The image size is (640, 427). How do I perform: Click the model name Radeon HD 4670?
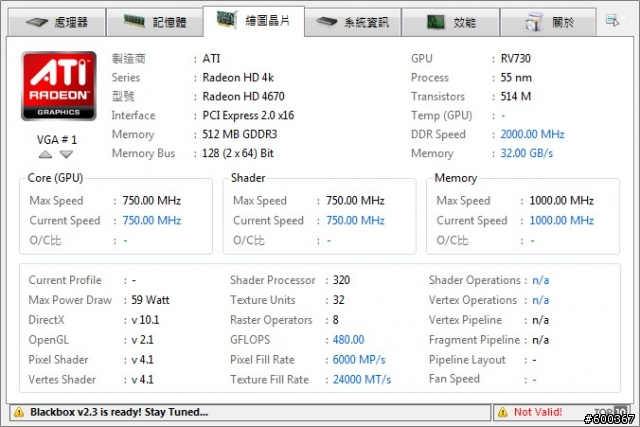pos(243,96)
